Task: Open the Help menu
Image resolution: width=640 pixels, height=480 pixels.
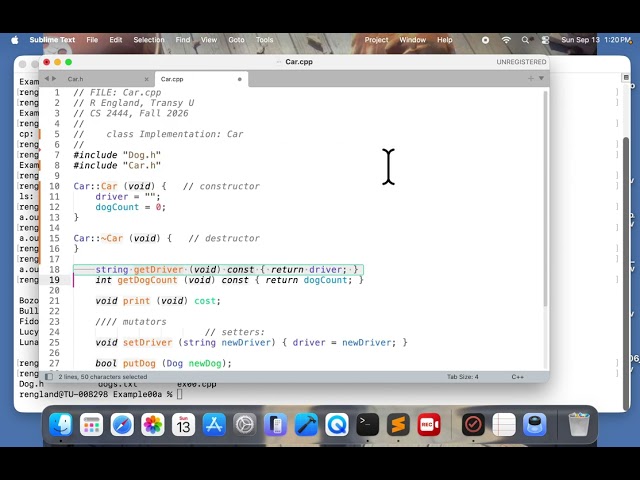Action: click(x=445, y=40)
